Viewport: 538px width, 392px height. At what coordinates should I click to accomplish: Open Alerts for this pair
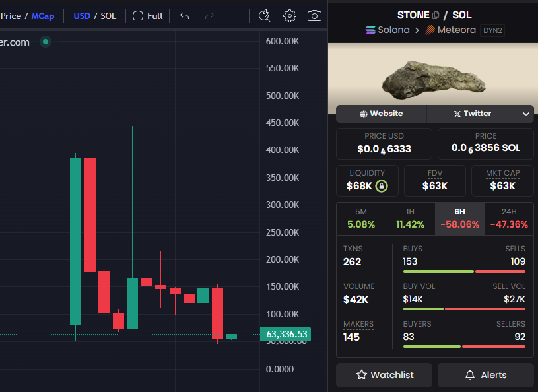coord(486,375)
